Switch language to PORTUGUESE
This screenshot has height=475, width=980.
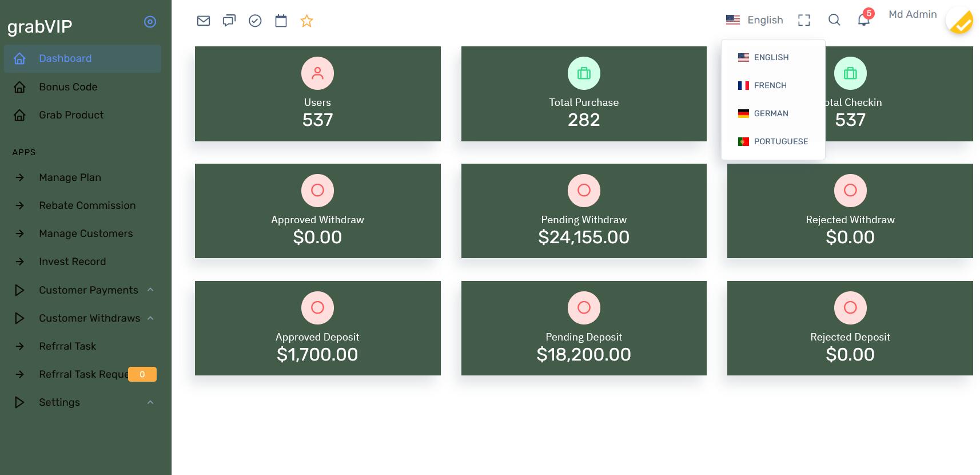780,141
